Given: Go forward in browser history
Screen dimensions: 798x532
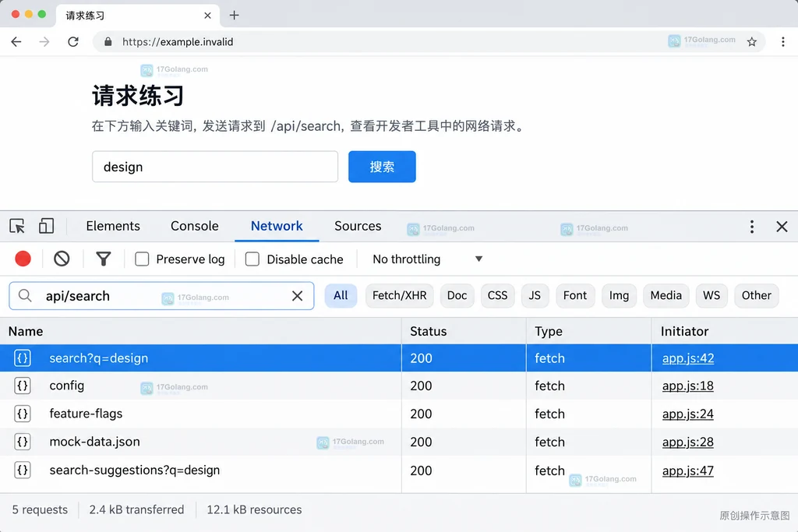Looking at the screenshot, I should click(44, 42).
